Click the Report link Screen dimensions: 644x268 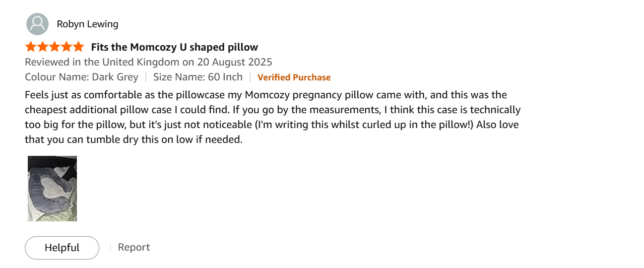133,247
